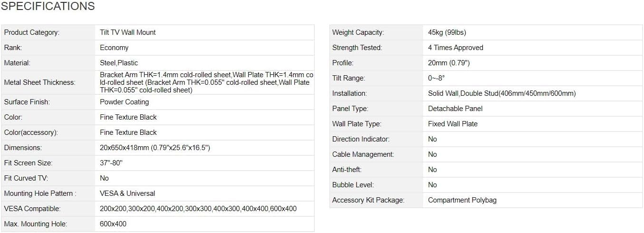Viewport: 644px width, 233px height.
Task: Select the Weight Capacity value 45kg
Action: click(447, 32)
